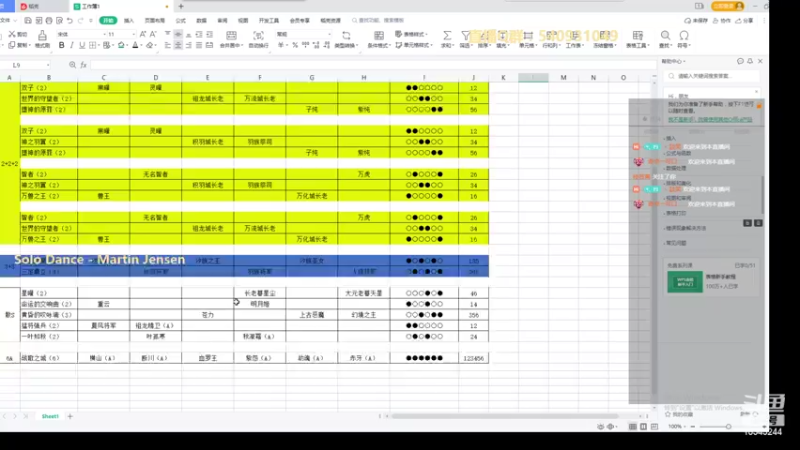Viewport: 800px width, 450px height.
Task: Click the Wrap Text icon
Action: [x=258, y=35]
